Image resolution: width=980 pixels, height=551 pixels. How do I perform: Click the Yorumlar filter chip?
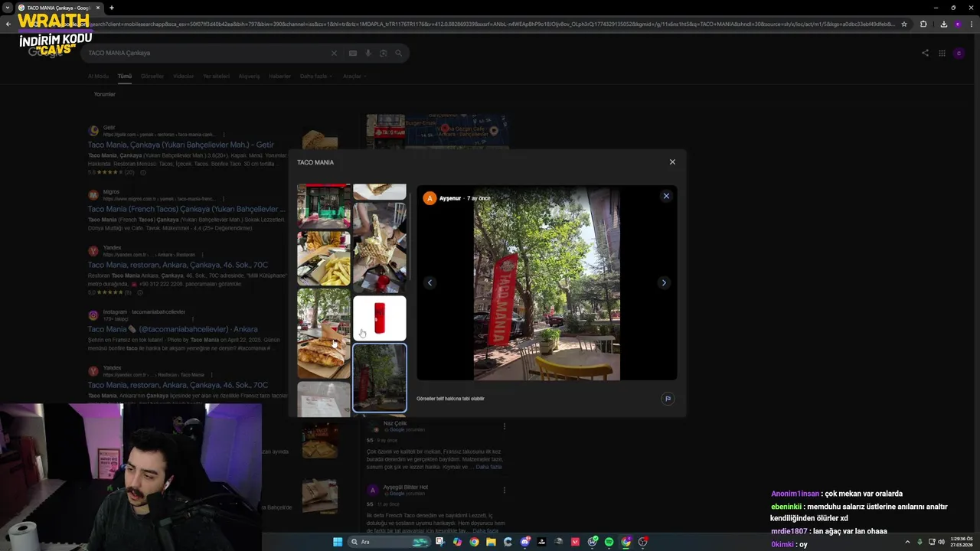105,94
